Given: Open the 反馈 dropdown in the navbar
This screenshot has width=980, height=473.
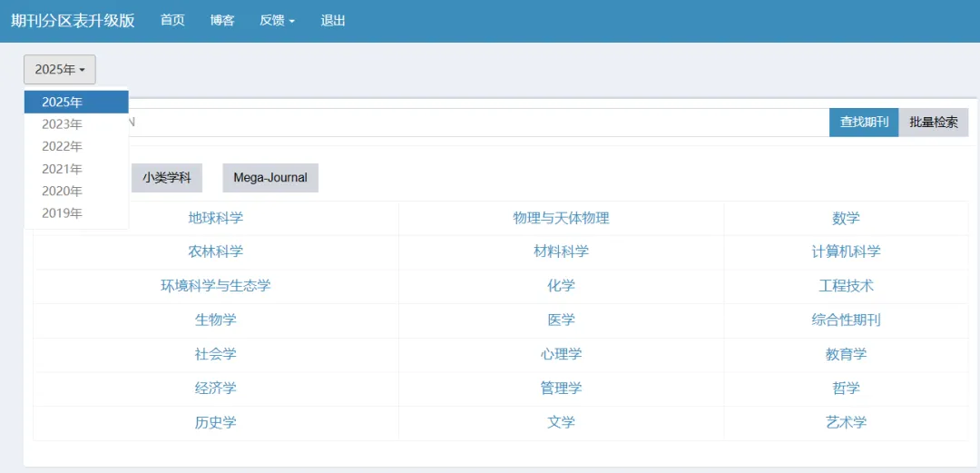Looking at the screenshot, I should click(277, 21).
